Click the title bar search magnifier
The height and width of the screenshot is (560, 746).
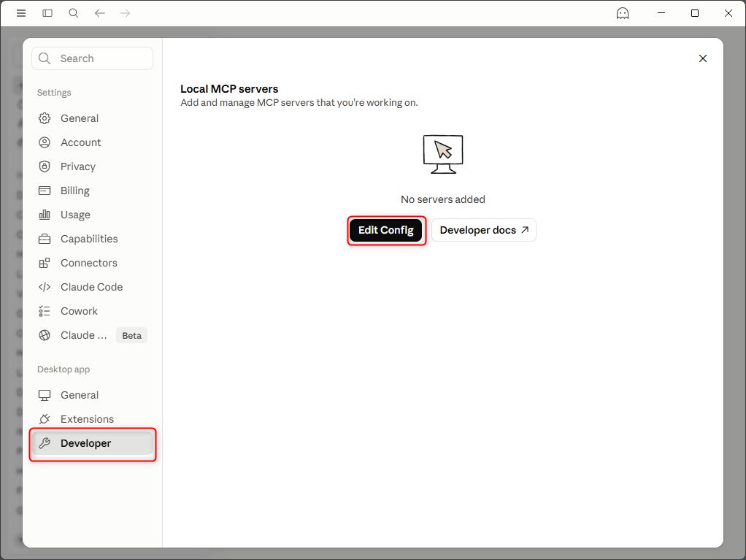click(73, 13)
